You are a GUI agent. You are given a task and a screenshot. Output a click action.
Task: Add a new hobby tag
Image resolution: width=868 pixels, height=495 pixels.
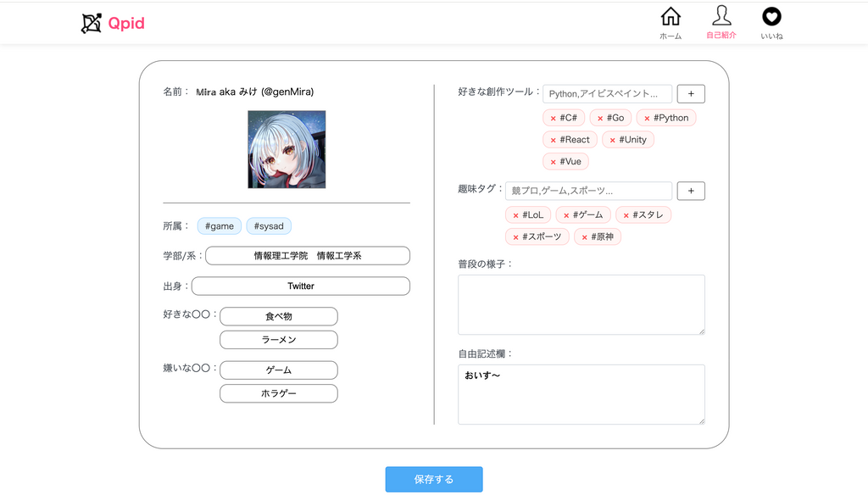click(691, 191)
